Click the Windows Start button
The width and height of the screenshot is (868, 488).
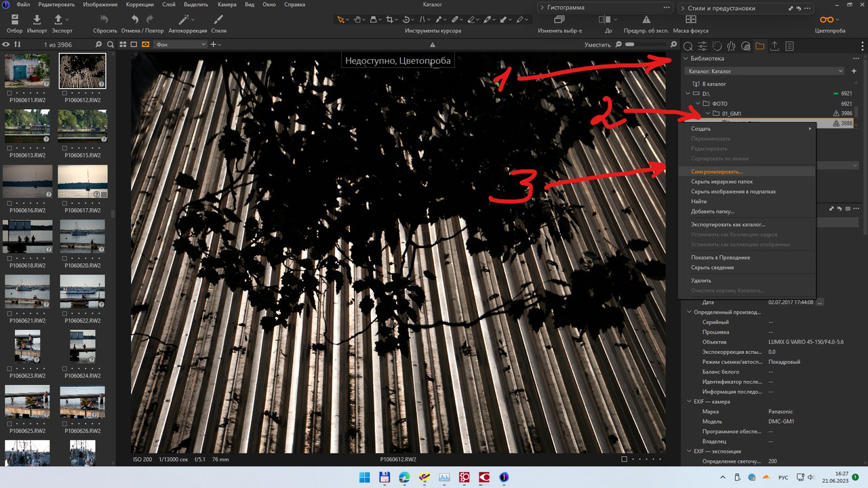point(364,477)
